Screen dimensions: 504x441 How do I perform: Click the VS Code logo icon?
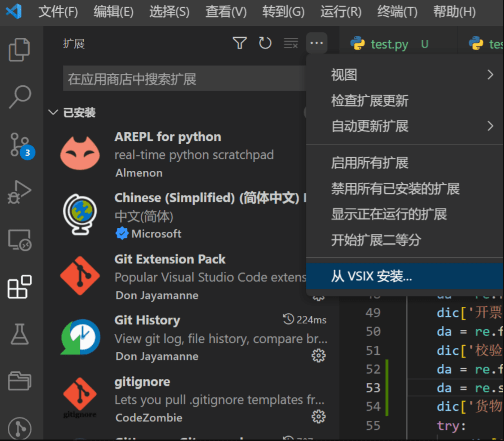(14, 12)
